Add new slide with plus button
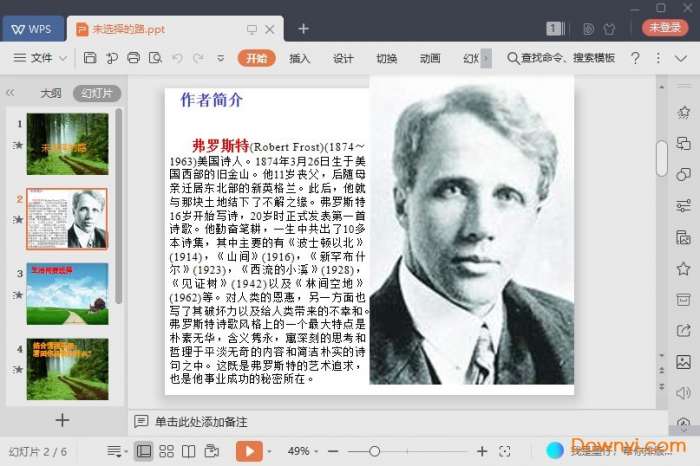700x466 pixels. point(62,420)
